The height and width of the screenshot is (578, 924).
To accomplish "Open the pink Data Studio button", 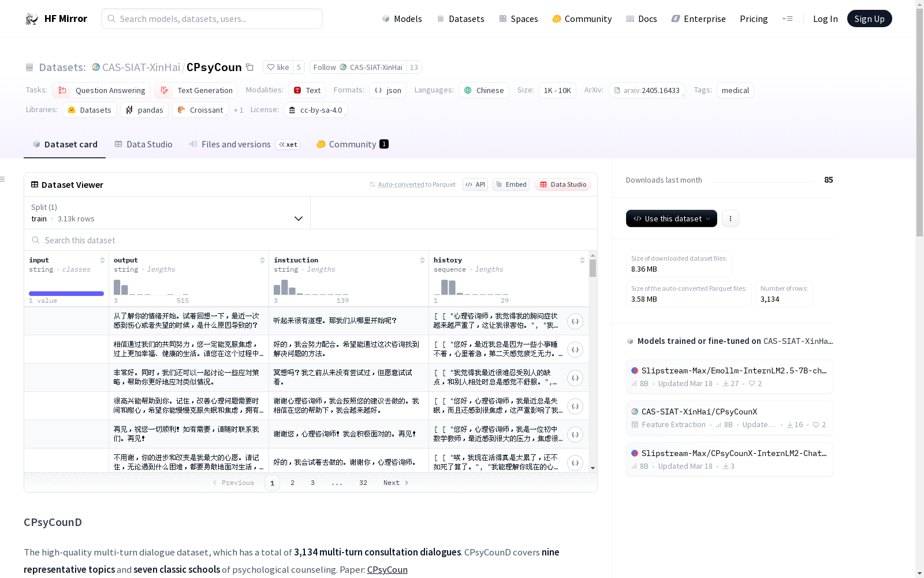I will coord(563,184).
